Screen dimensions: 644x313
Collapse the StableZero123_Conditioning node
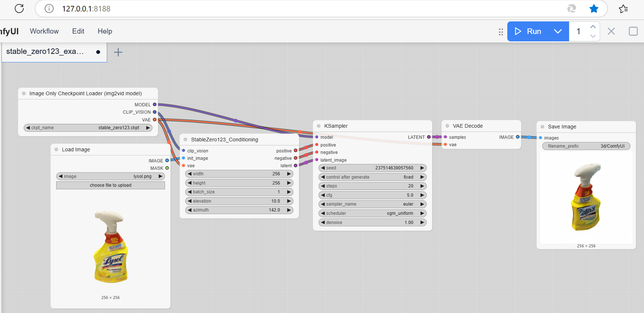click(185, 140)
